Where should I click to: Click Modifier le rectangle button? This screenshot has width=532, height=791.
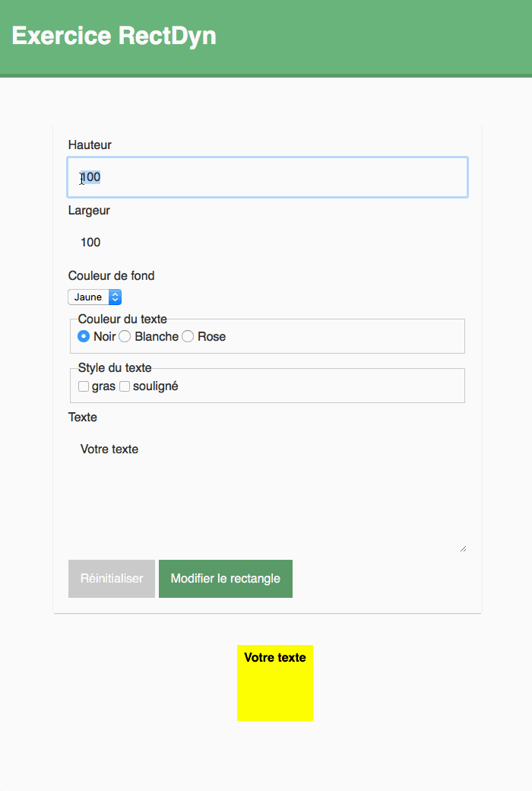[226, 579]
